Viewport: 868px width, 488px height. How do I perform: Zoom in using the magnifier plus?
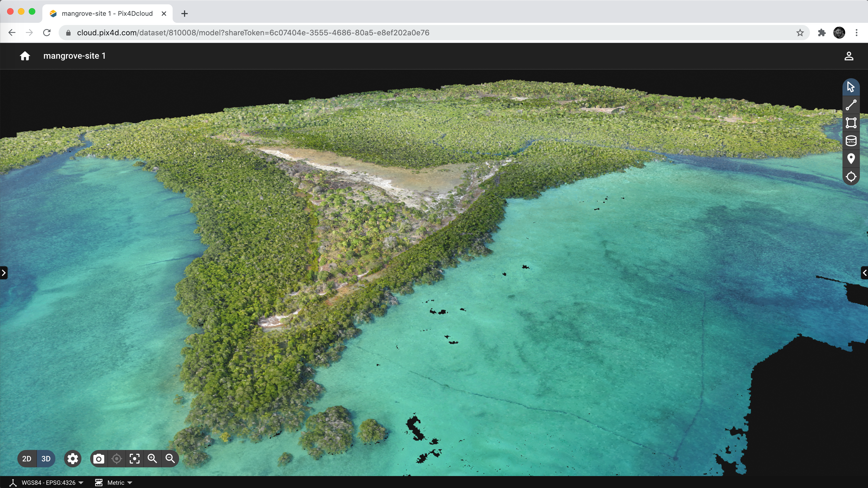(152, 459)
